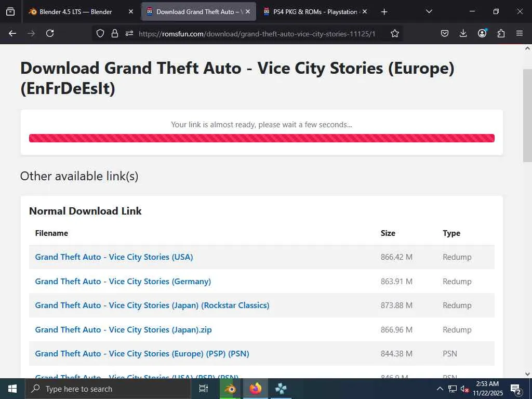
Task: Select the 866.96 M size value
Action: (x=396, y=330)
